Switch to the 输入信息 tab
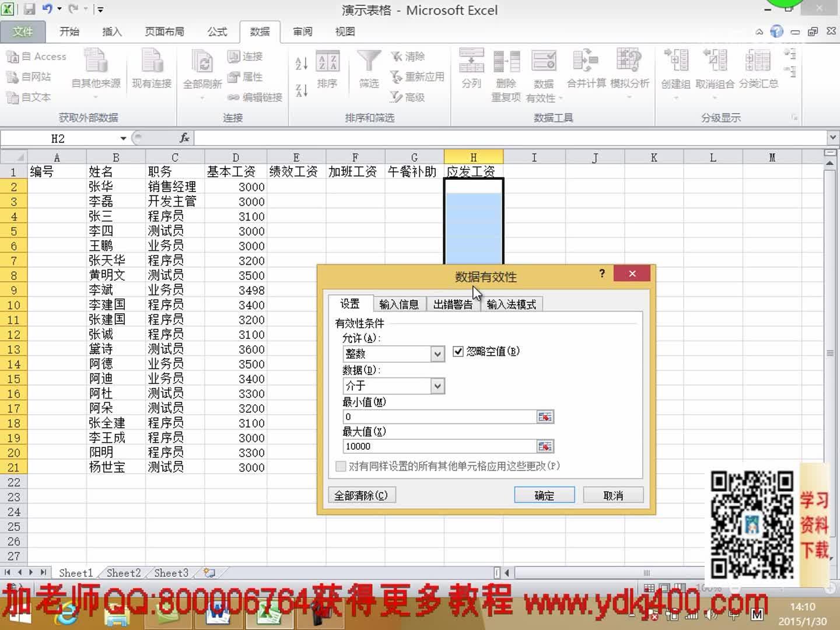Viewport: 840px width, 630px height. tap(399, 304)
